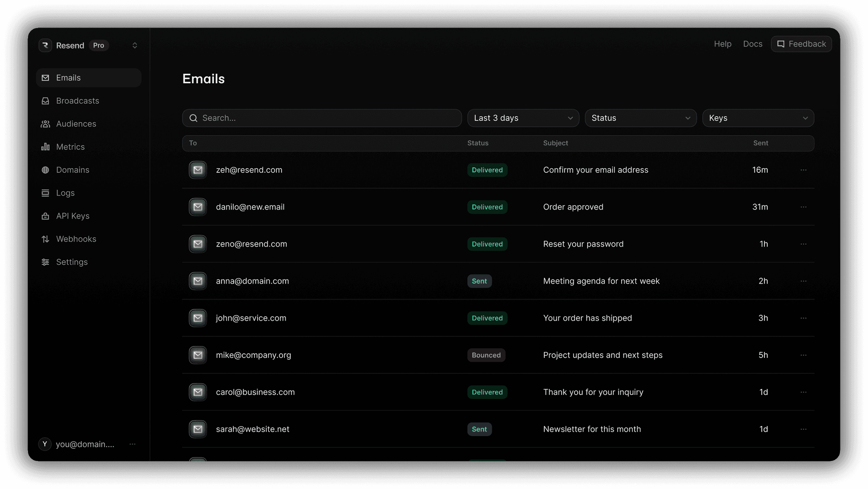Go to Audiences in sidebar

pos(76,124)
